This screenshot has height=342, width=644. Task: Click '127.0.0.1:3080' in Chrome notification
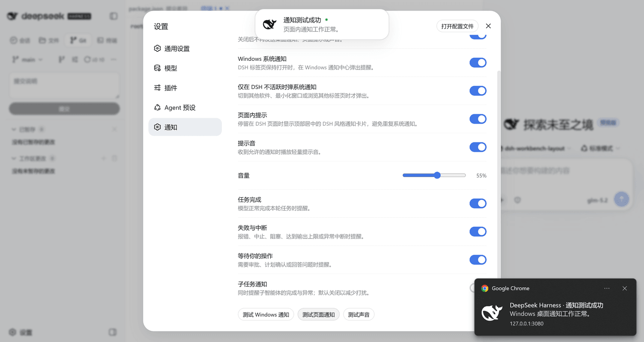526,323
